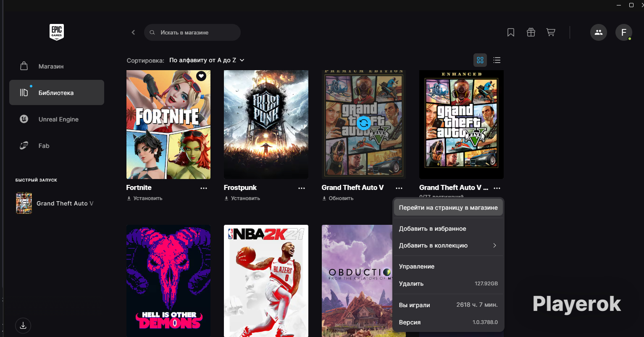Open the Hell Is Other Demons cover

pyautogui.click(x=168, y=281)
